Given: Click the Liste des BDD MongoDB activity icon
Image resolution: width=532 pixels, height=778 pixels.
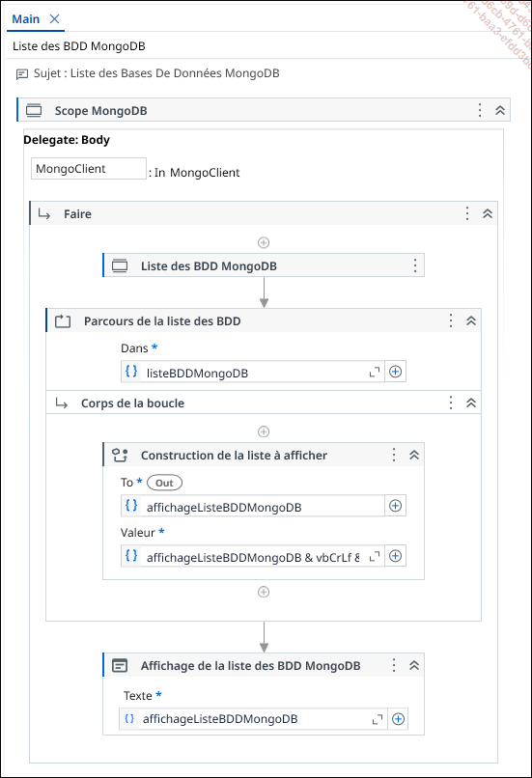Looking at the screenshot, I should 120,265.
